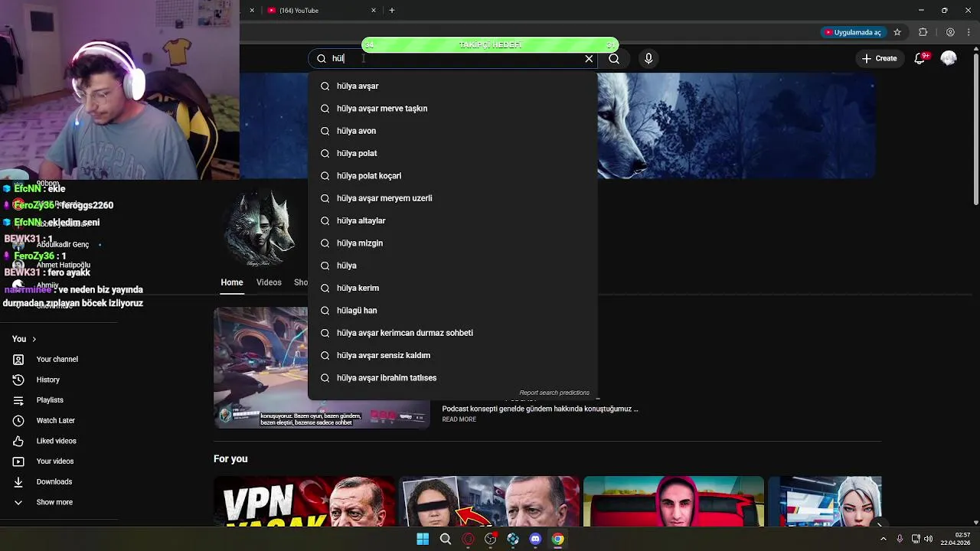
Task: Choose suggestion 'hülya avşar ibrahim tatlıses'
Action: point(452,378)
